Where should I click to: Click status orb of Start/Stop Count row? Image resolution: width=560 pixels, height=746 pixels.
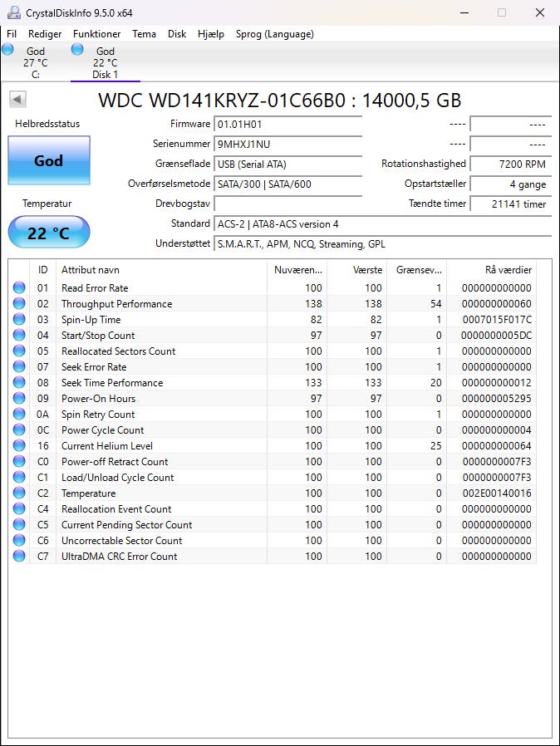point(19,335)
